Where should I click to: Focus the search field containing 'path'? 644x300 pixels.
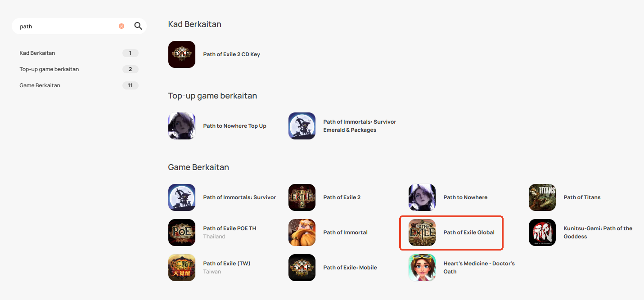(68, 27)
